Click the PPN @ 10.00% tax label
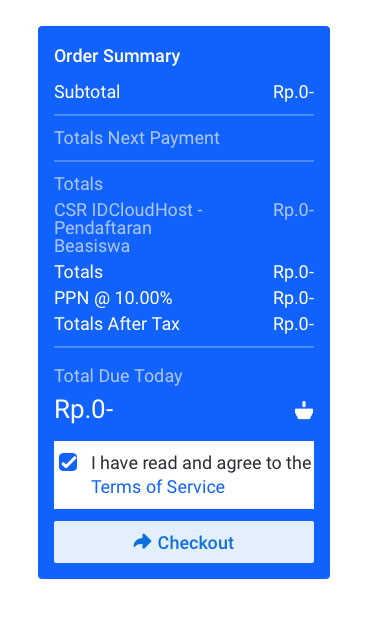The height and width of the screenshot is (632, 384). point(113,298)
